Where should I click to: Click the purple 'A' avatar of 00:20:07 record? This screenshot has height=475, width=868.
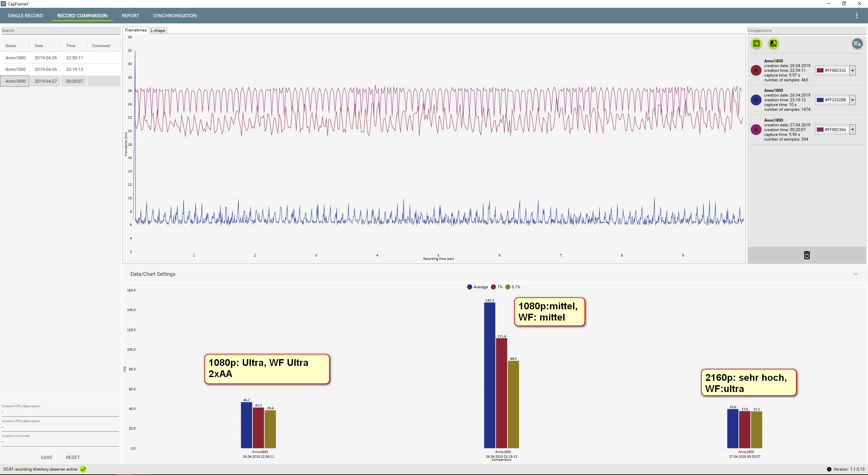[756, 130]
